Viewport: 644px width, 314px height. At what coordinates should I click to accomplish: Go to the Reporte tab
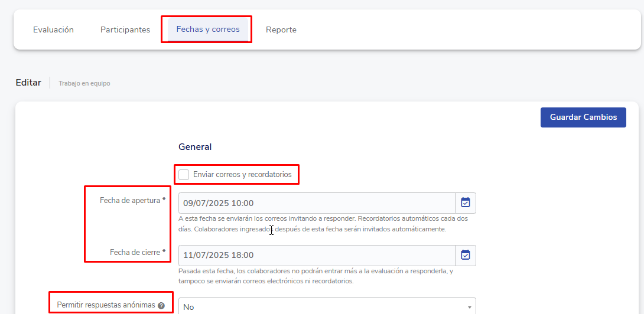(281, 30)
